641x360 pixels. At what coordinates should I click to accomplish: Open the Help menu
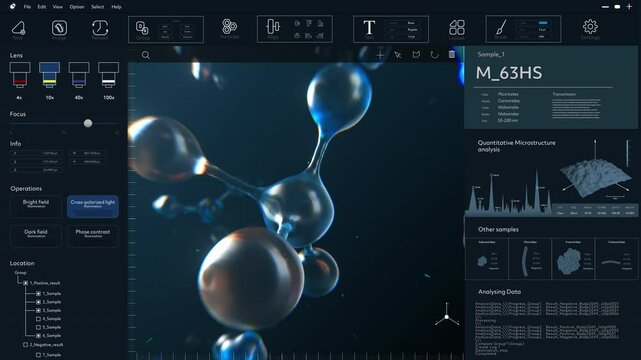click(x=117, y=7)
